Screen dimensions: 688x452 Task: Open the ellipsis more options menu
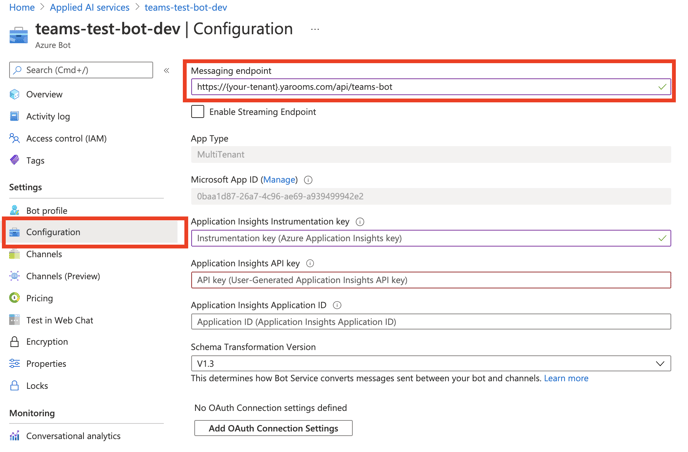pos(315,29)
